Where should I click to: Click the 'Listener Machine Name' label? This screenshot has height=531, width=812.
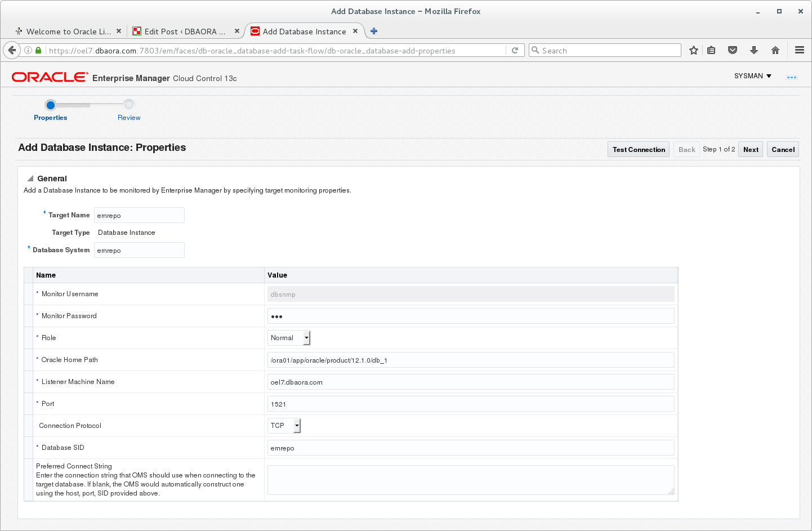tap(78, 382)
